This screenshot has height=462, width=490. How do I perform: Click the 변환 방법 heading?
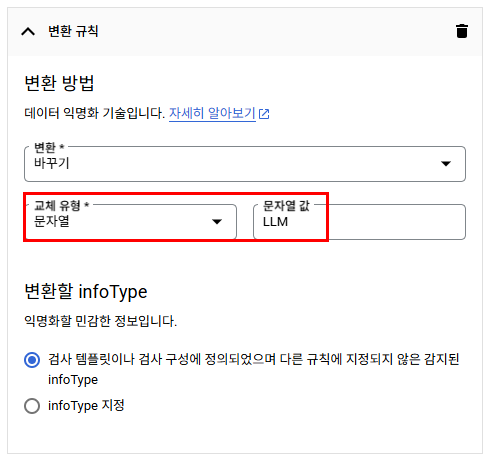click(x=59, y=83)
